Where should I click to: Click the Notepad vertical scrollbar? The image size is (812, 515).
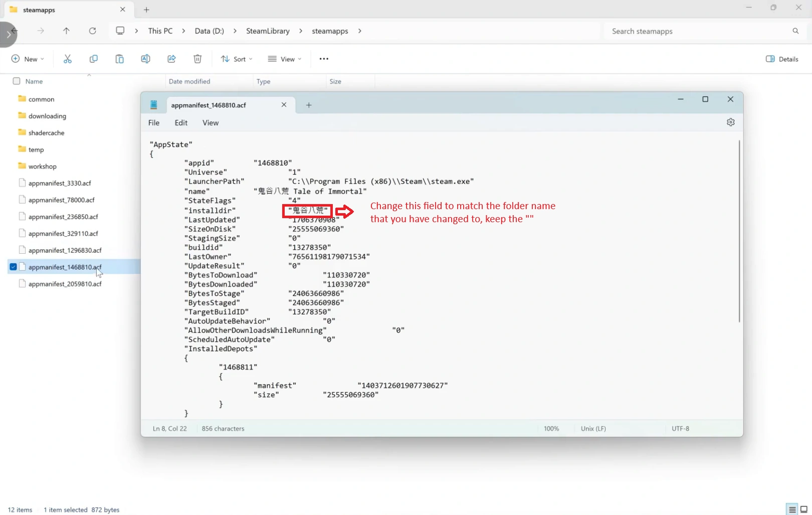[739, 231]
